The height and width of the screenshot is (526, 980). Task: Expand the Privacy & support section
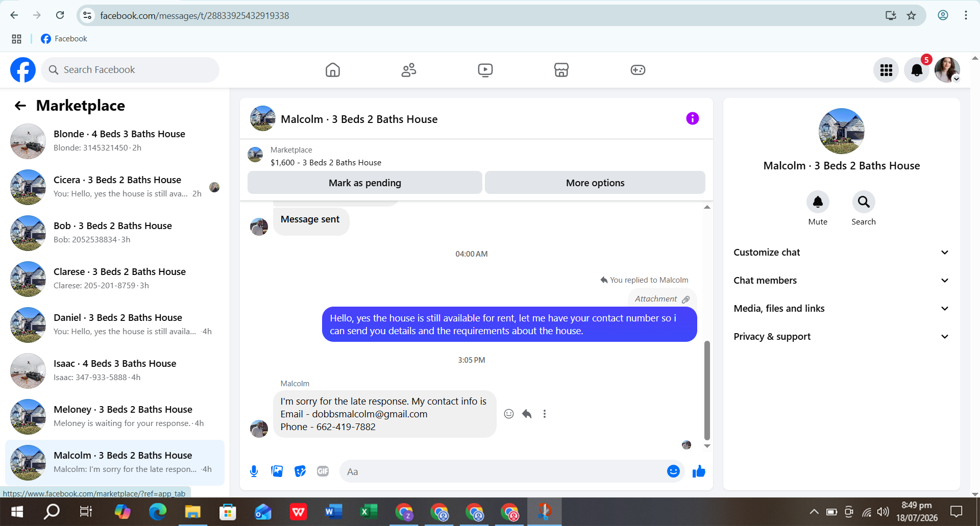coord(841,337)
